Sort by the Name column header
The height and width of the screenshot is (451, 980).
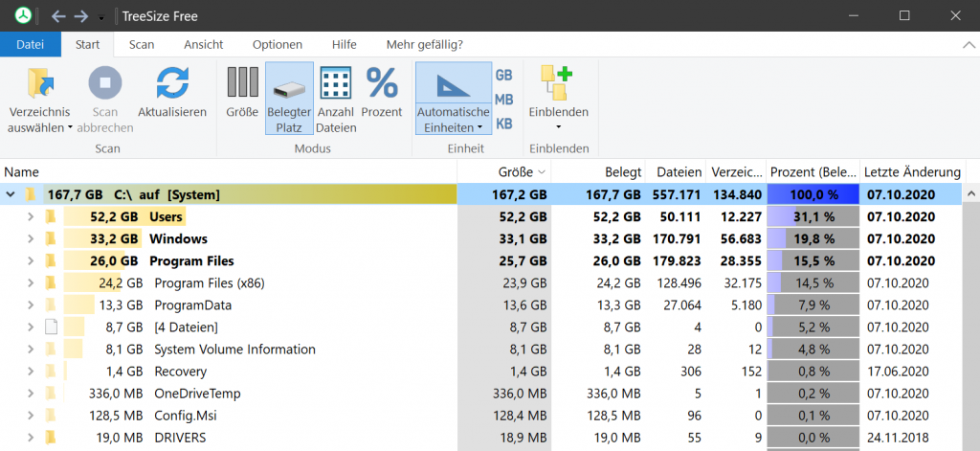pyautogui.click(x=229, y=172)
